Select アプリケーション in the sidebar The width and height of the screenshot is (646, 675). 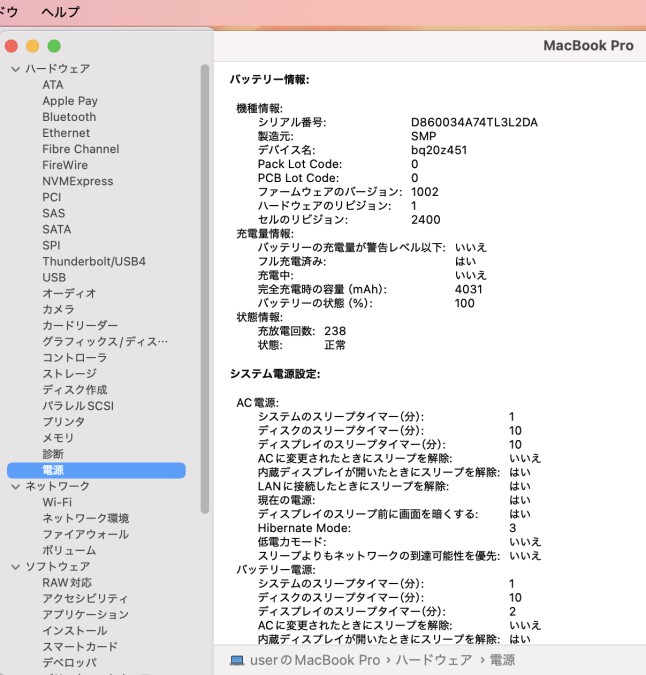click(86, 615)
